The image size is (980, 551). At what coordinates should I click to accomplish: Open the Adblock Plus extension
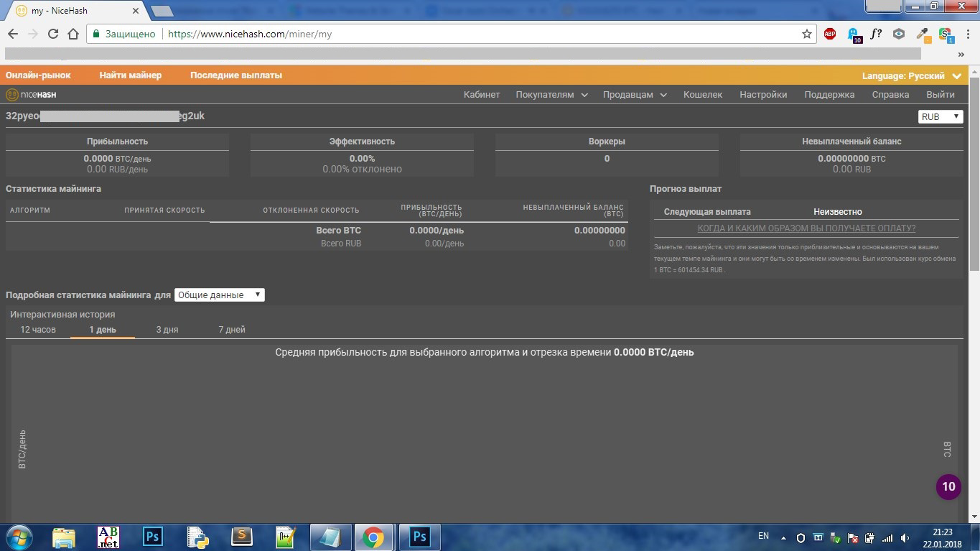tap(830, 34)
